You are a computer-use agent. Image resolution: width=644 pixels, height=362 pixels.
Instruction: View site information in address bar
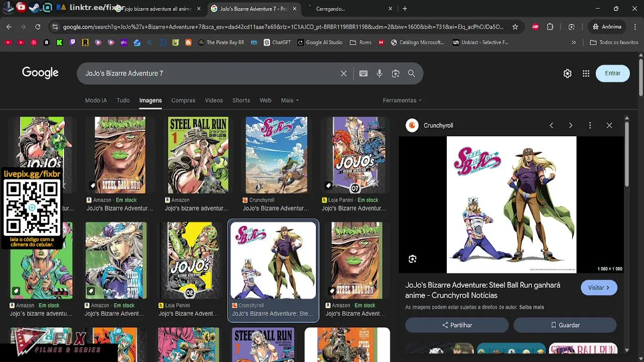[x=55, y=27]
